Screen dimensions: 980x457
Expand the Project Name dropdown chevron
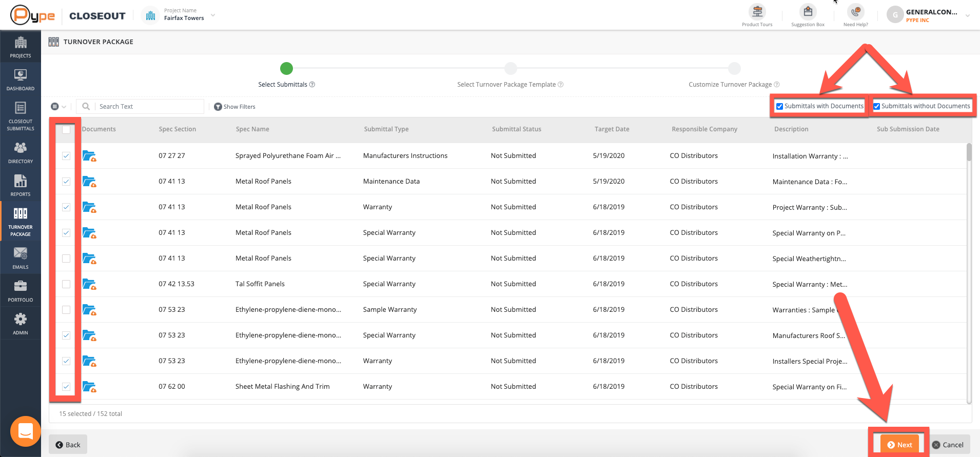(x=213, y=15)
